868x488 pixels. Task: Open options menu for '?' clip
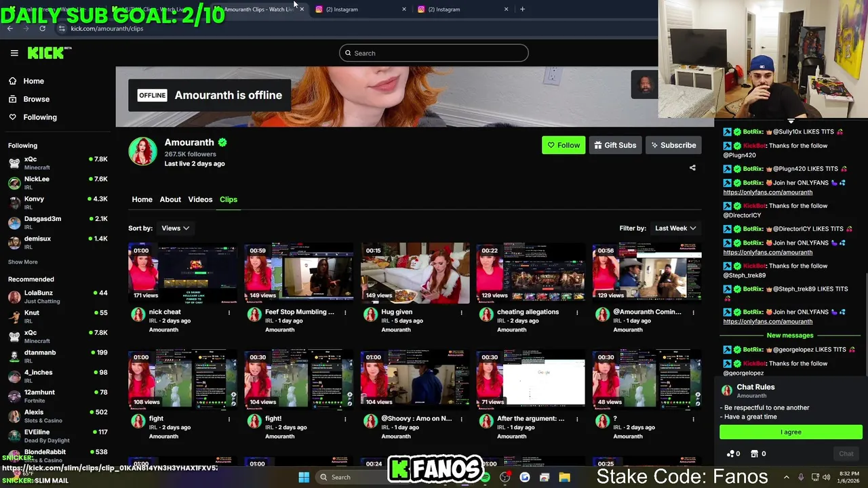coord(693,419)
